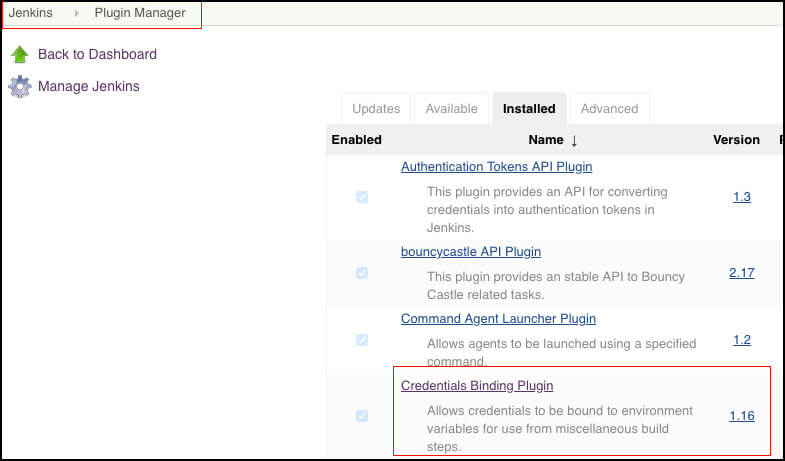The image size is (785, 461).
Task: Click version 2.17 link
Action: [742, 273]
